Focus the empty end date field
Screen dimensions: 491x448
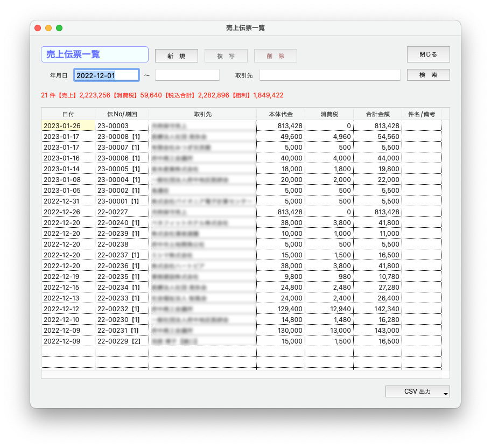tap(187, 75)
